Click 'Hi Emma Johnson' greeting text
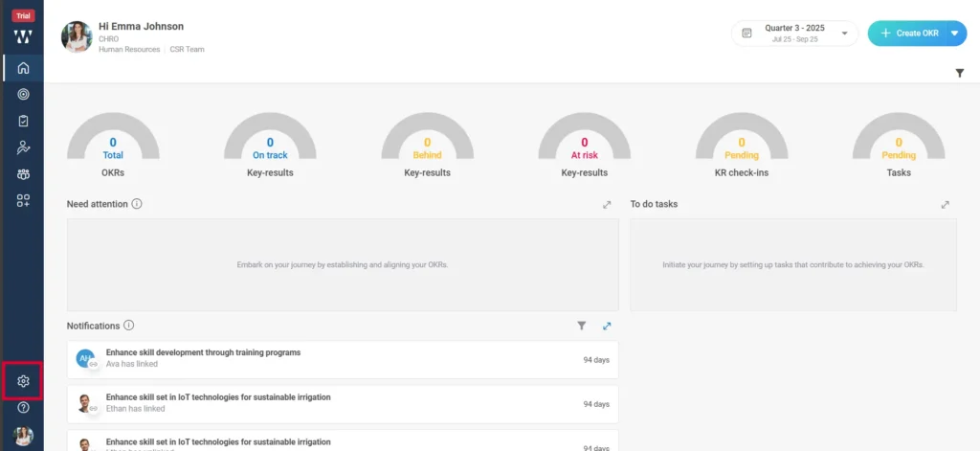This screenshot has height=451, width=980. [x=142, y=26]
